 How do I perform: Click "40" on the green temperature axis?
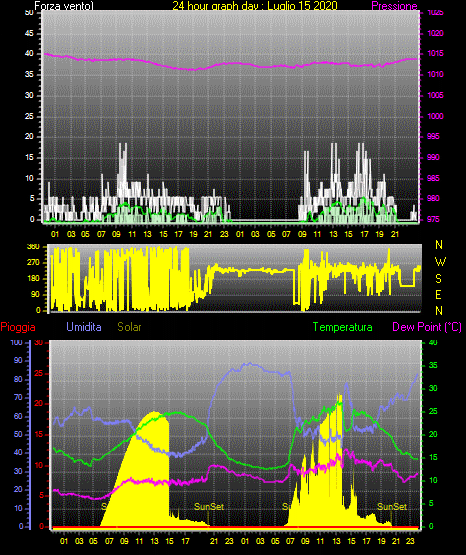pyautogui.click(x=433, y=342)
